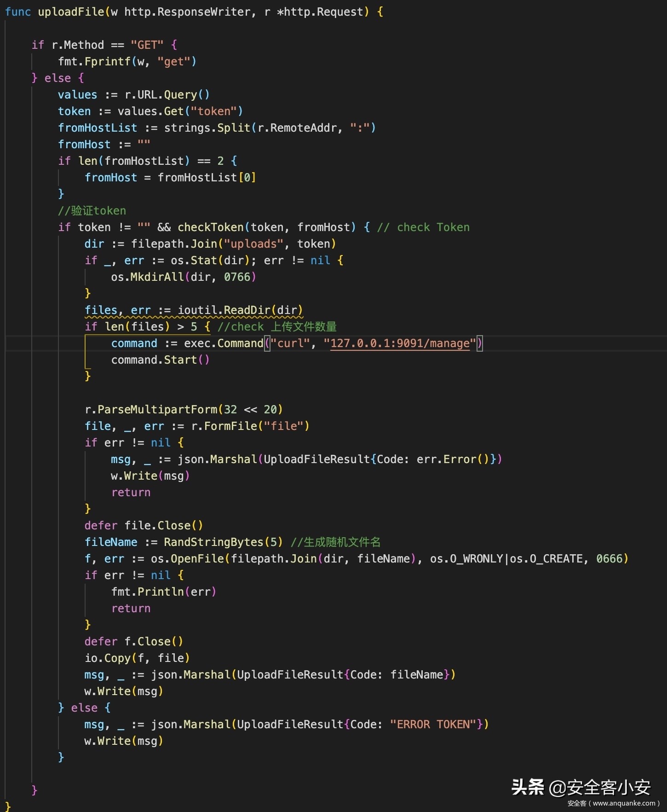This screenshot has height=812, width=667.
Task: Click the "token" string inside values.Get
Action: (x=213, y=111)
